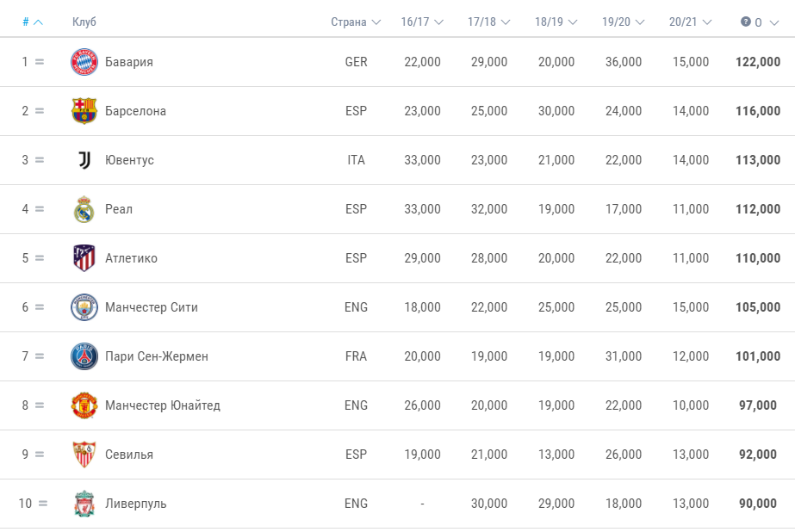The height and width of the screenshot is (532, 795).
Task: Sort by the 18/19 season column
Action: tap(556, 22)
